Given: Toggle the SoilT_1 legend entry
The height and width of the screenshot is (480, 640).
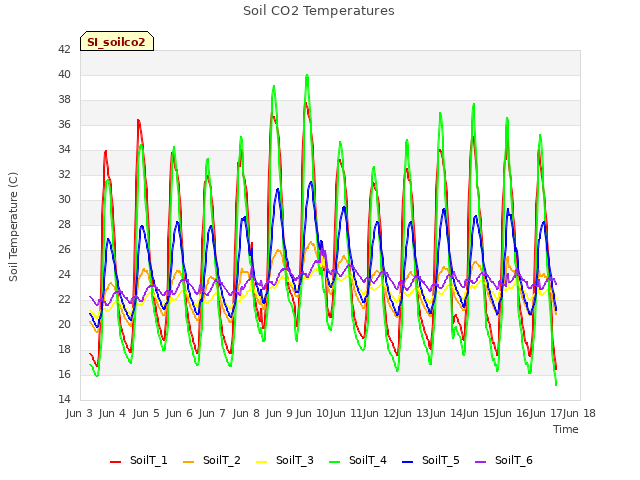Looking at the screenshot, I should (139, 460).
